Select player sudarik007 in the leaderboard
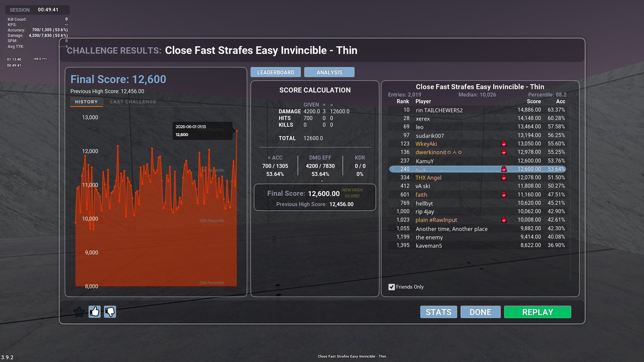 [x=430, y=136]
